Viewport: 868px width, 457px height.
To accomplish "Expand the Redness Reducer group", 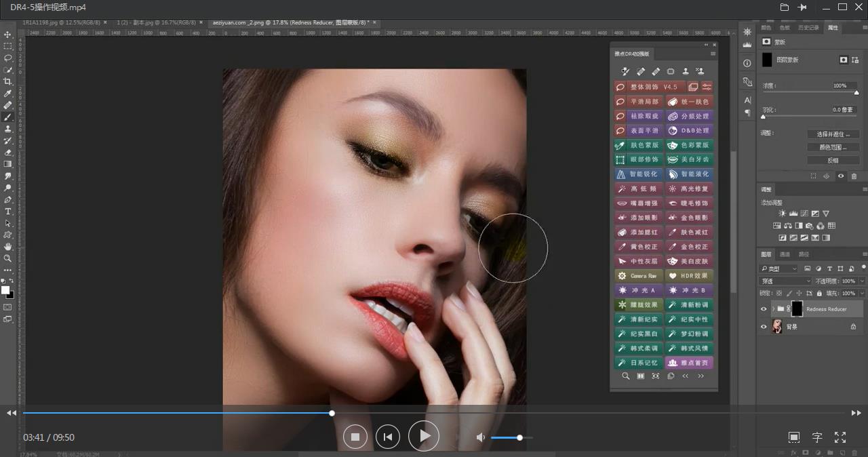I will click(x=773, y=309).
